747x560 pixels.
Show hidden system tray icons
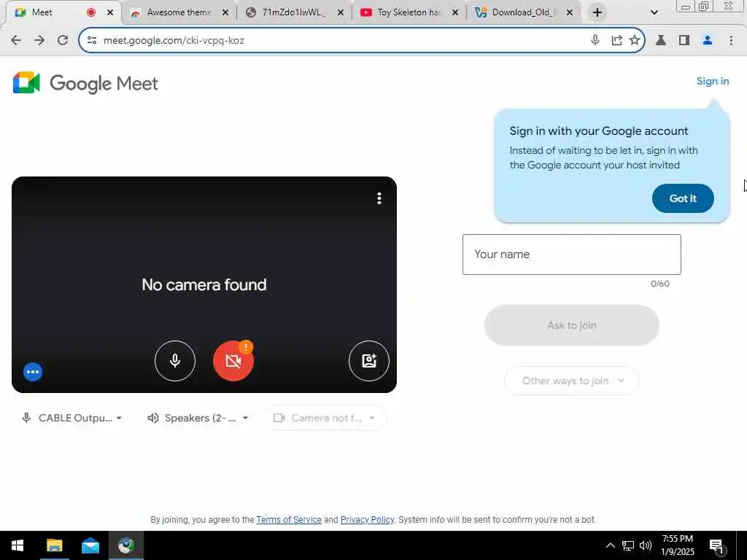[610, 545]
